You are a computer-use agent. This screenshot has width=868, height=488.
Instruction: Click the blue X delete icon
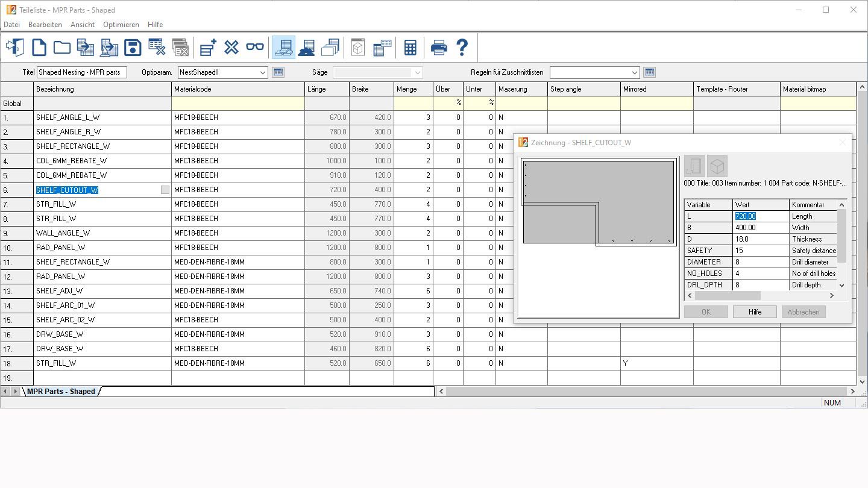231,48
